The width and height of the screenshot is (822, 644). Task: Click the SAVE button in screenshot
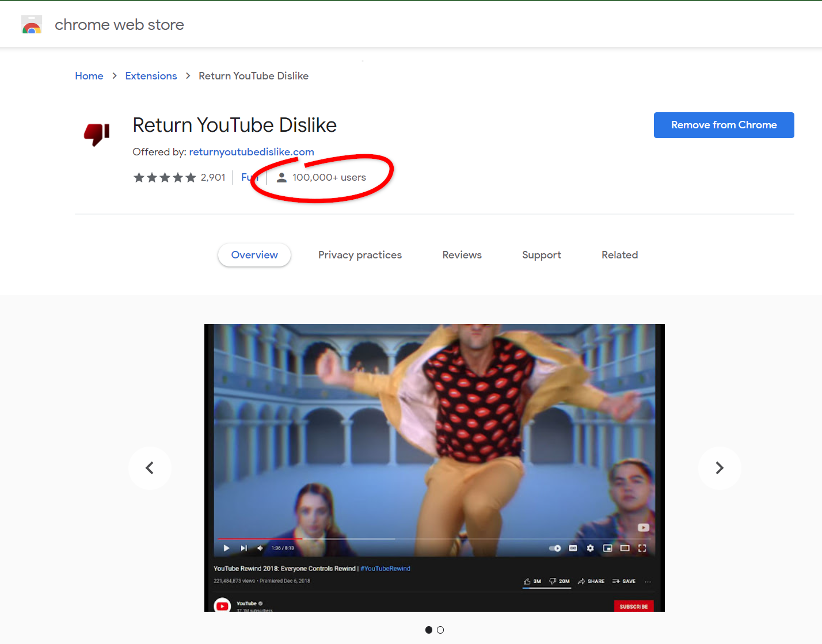(x=624, y=581)
